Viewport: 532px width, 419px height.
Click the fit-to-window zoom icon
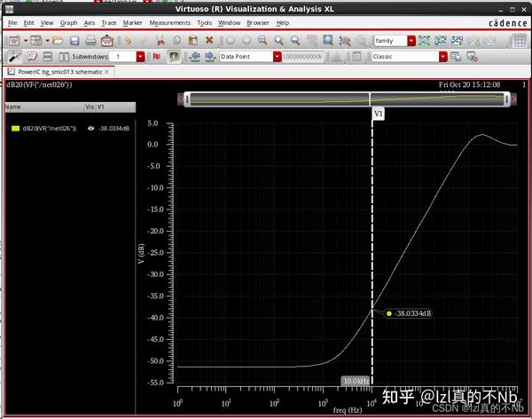(328, 40)
